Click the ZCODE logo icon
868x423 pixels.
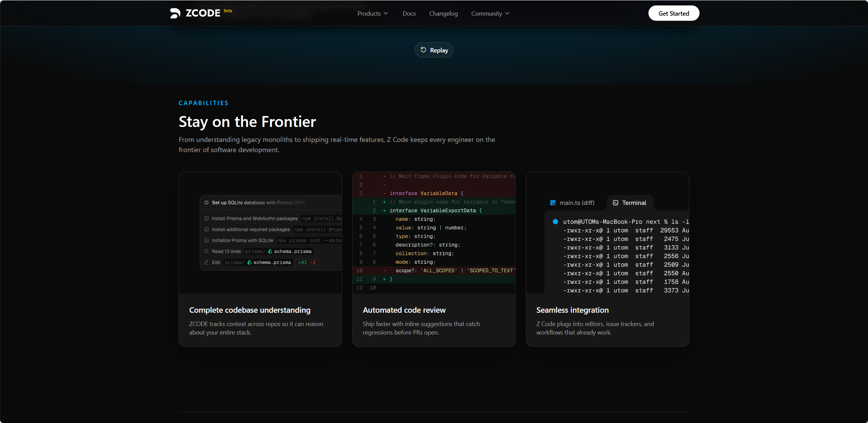pos(175,13)
